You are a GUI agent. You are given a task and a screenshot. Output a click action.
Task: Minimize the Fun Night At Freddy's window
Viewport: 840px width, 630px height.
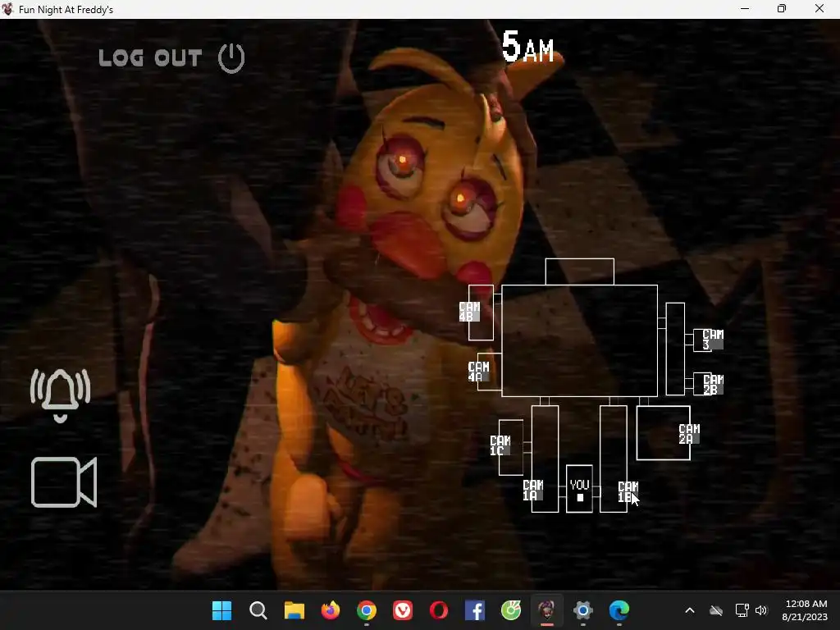click(x=745, y=8)
